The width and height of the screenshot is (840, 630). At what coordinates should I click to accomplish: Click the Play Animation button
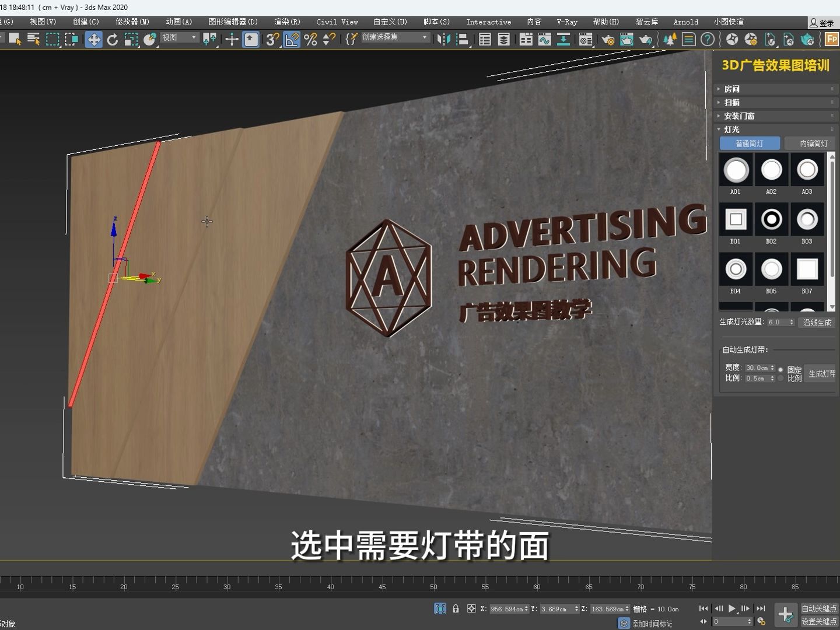click(x=731, y=608)
